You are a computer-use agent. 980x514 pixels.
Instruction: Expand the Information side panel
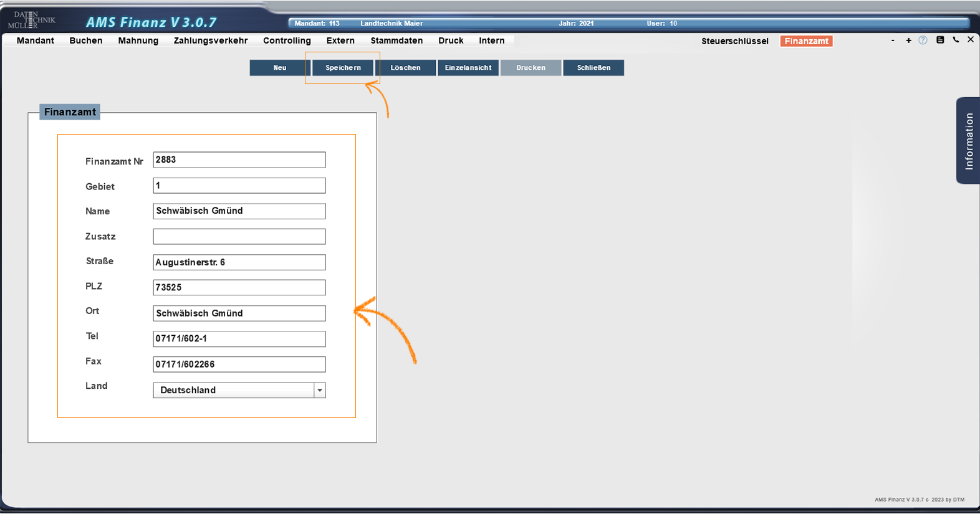point(968,141)
